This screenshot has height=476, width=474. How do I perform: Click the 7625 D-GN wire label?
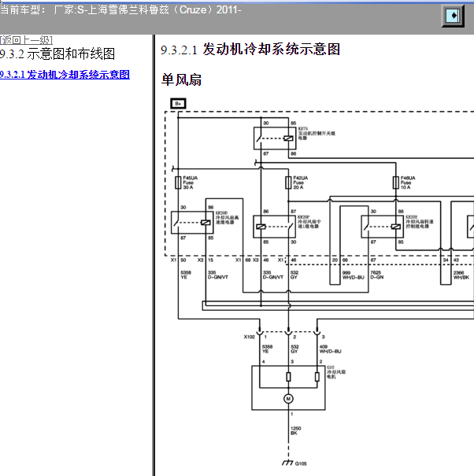click(377, 275)
